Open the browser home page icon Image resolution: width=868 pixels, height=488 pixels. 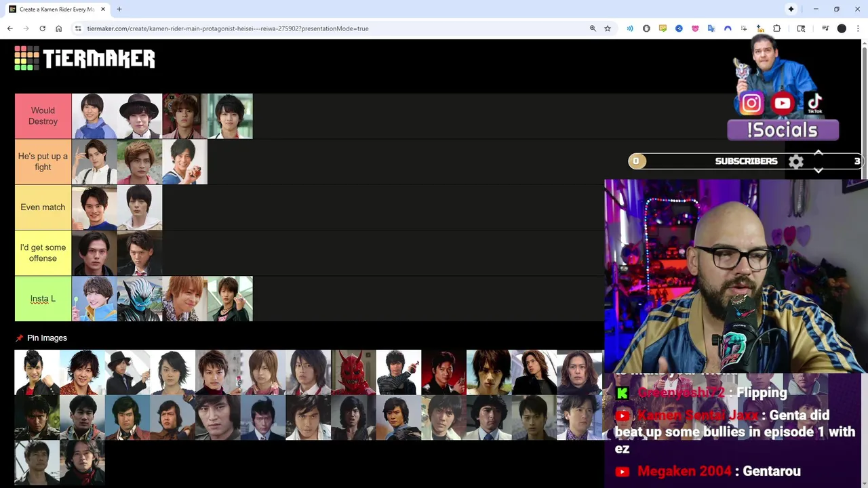[x=58, y=28]
